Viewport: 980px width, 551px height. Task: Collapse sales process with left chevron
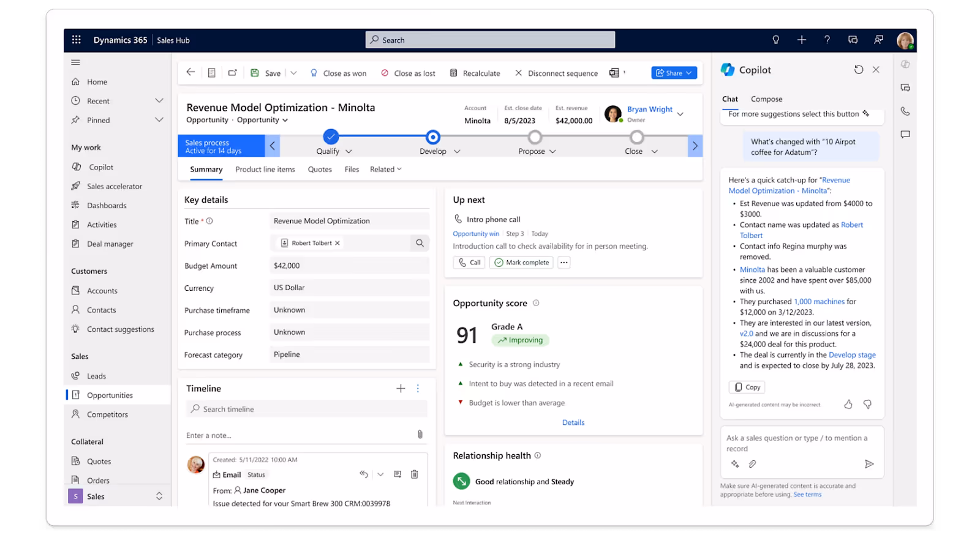273,146
